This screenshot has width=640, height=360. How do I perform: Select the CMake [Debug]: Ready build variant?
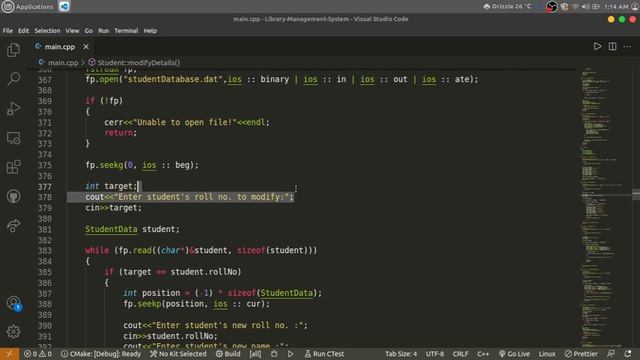pyautogui.click(x=101, y=354)
